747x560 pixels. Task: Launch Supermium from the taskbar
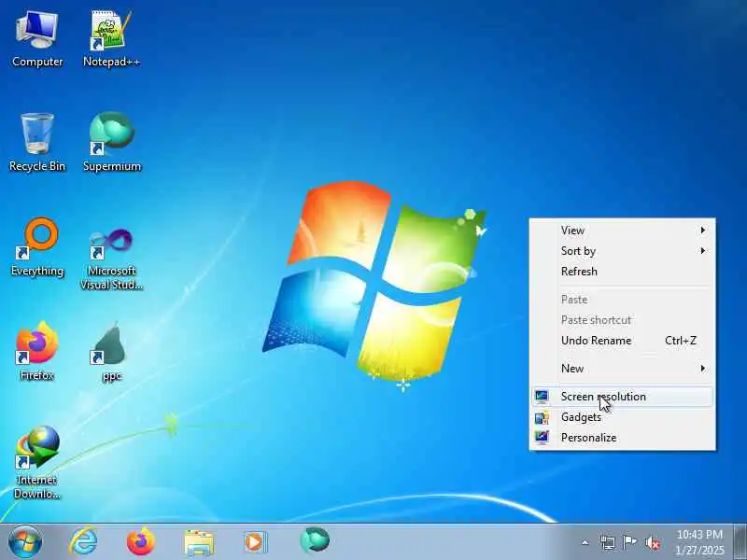[315, 541]
